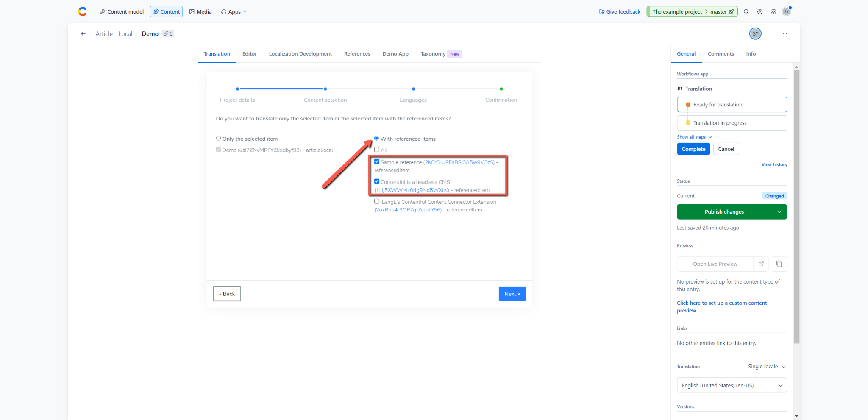Open the settings gear icon
Screen dimensions: 868x420
(773, 12)
